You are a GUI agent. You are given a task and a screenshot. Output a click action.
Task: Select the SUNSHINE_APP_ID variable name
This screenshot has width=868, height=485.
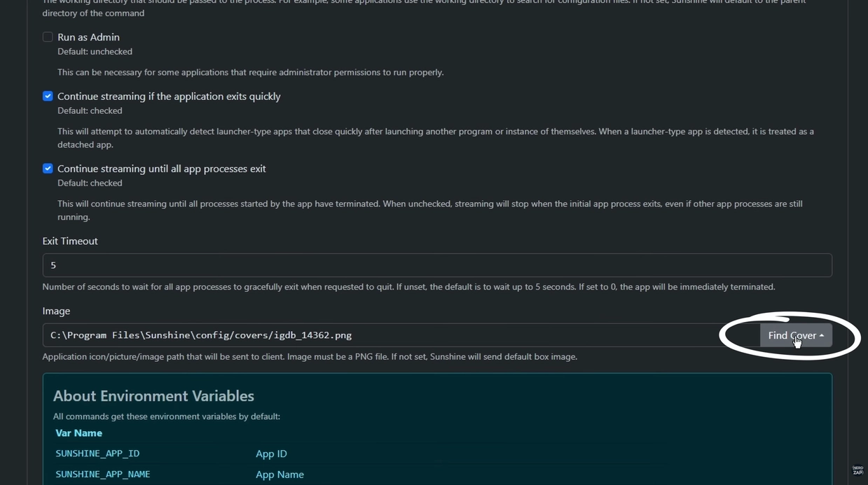click(97, 454)
